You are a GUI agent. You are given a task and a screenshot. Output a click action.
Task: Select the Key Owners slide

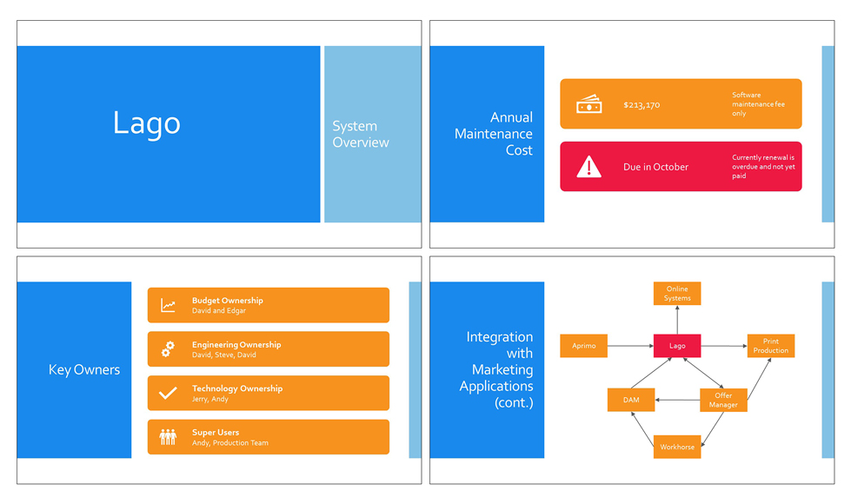point(219,370)
